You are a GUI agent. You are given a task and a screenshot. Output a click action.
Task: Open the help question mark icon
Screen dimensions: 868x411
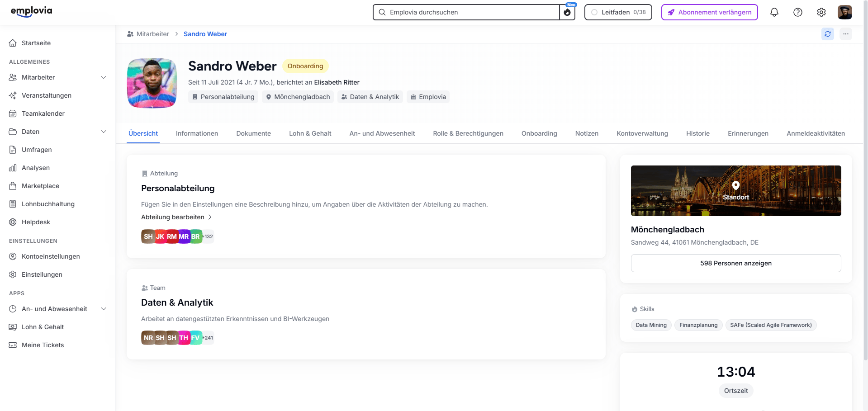[798, 12]
